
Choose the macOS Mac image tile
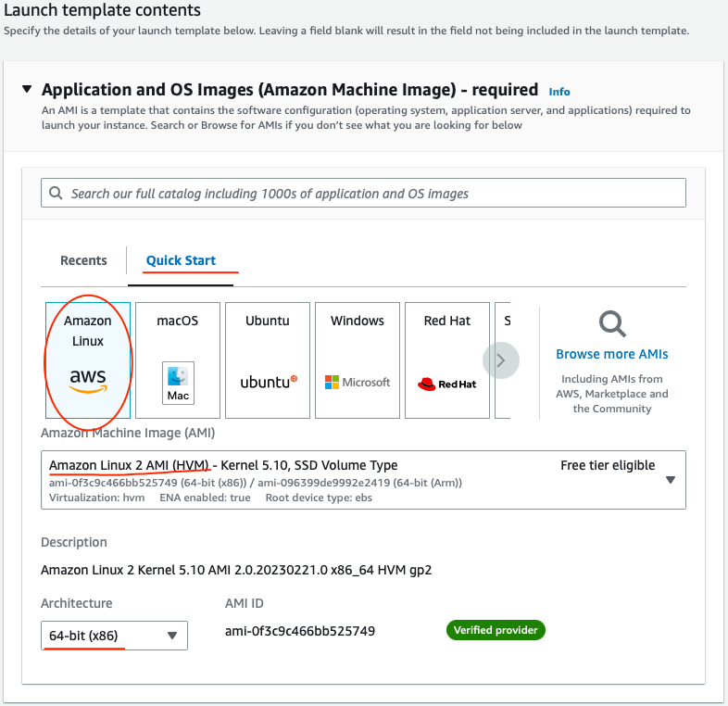click(177, 360)
